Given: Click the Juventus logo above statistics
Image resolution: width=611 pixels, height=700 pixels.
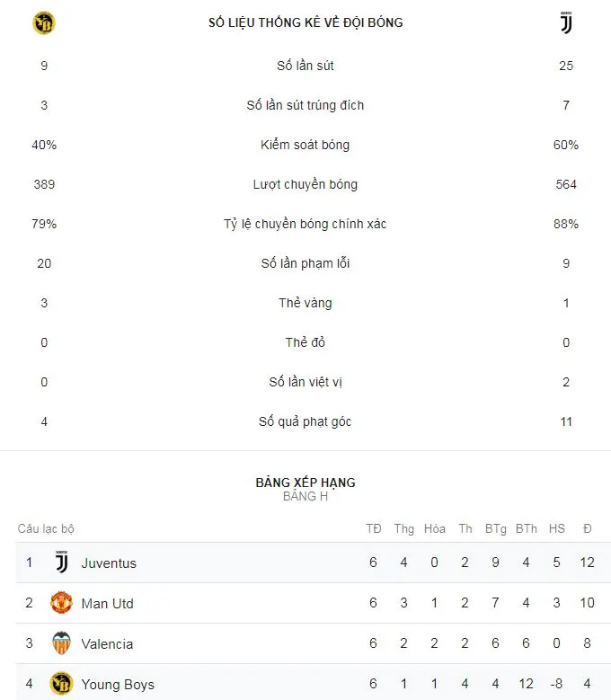Looking at the screenshot, I should coord(566,23).
